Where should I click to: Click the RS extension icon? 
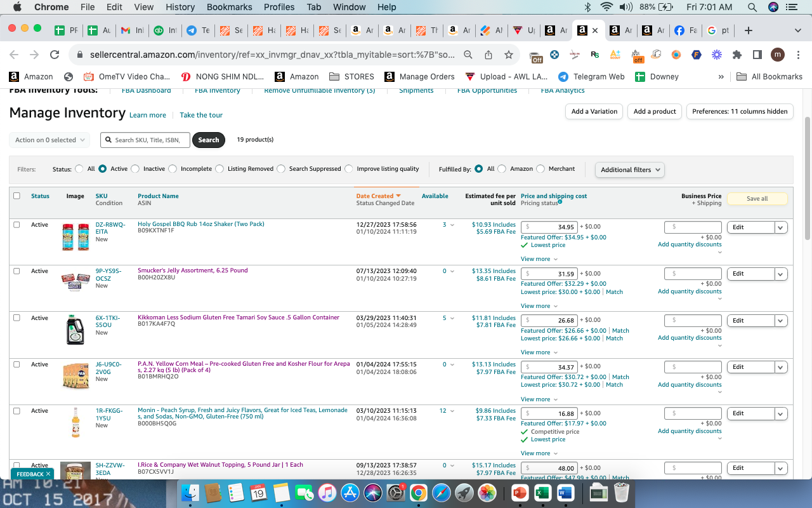click(594, 55)
